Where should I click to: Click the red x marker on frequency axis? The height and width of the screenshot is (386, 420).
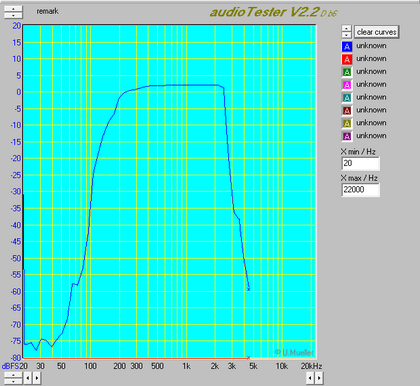[x=248, y=358]
